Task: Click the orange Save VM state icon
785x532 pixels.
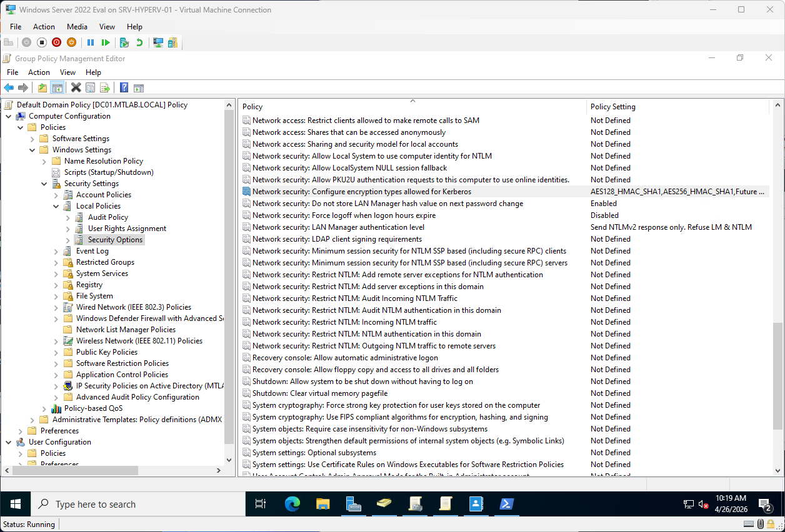Action: (72, 42)
